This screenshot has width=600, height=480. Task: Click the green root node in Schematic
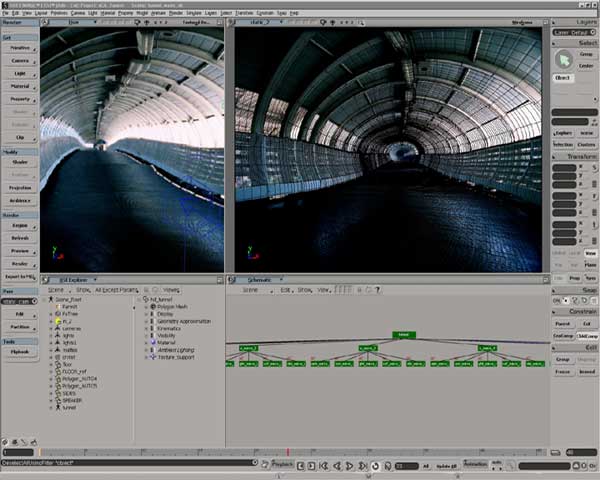402,334
